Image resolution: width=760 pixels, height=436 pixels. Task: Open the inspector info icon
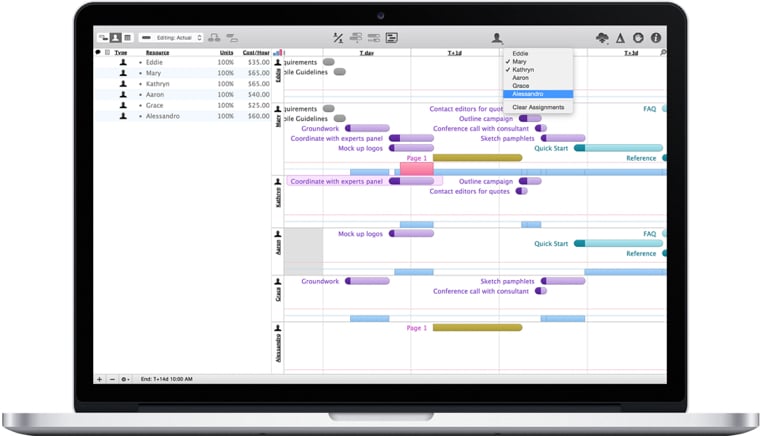pyautogui.click(x=656, y=38)
